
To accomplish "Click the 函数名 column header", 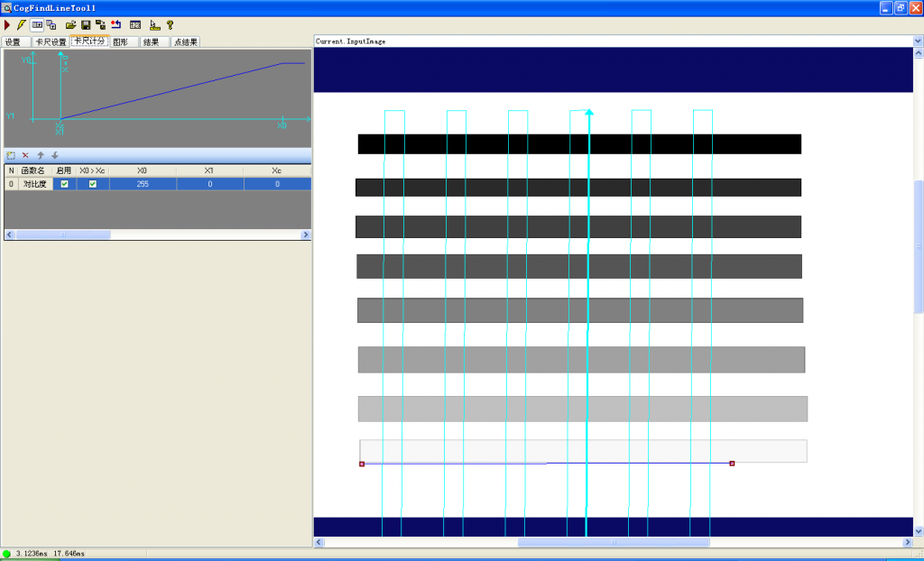I will tap(33, 170).
